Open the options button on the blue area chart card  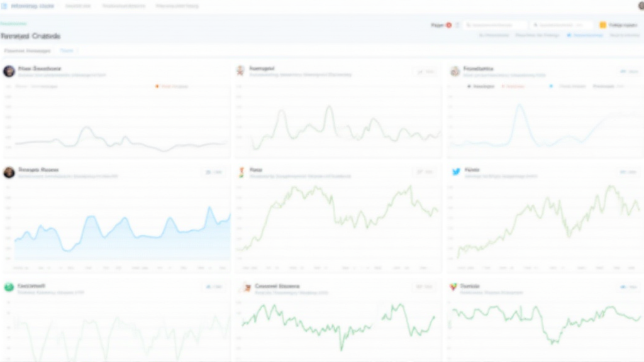213,172
